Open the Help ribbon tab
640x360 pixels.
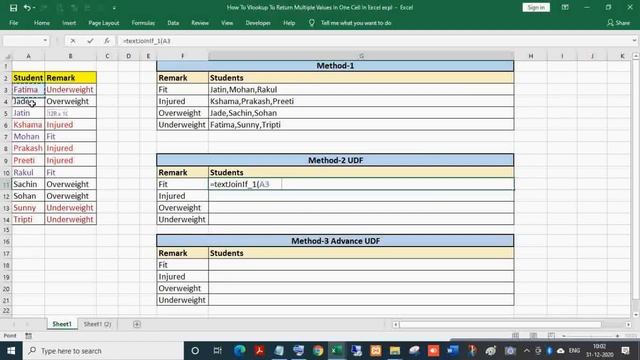289,23
